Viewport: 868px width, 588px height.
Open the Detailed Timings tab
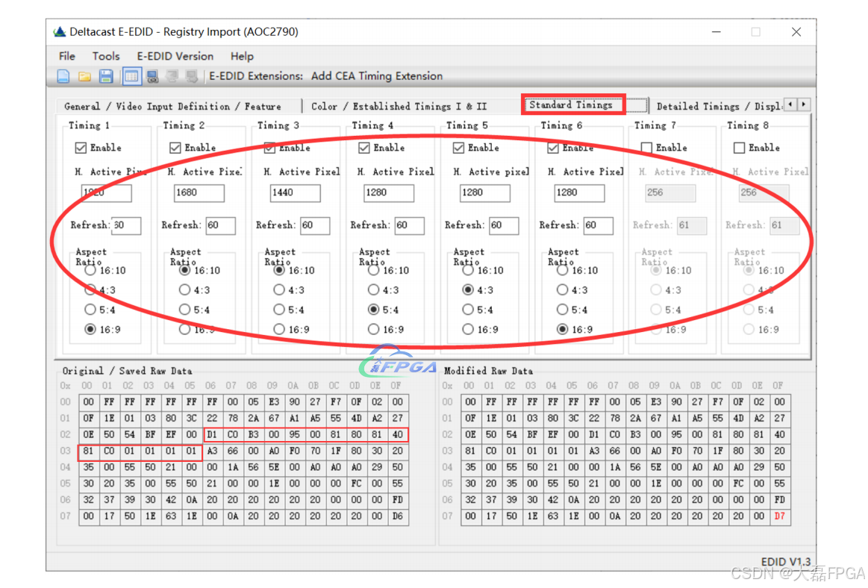[x=718, y=106]
